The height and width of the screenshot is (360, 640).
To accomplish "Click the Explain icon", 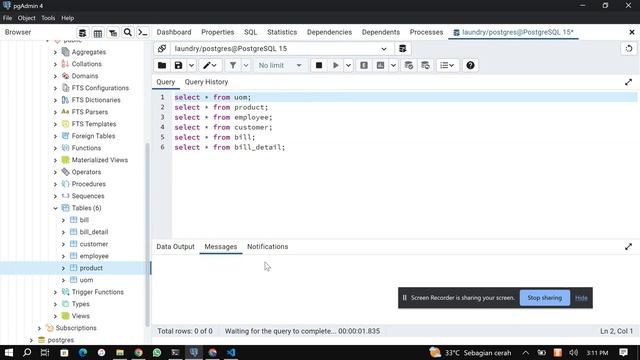I will [364, 65].
